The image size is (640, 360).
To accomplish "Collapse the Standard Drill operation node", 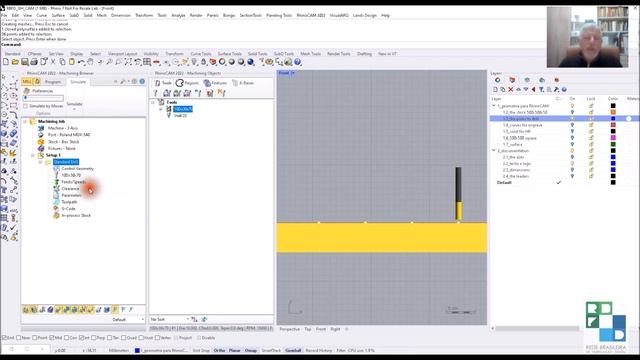I will 40,162.
